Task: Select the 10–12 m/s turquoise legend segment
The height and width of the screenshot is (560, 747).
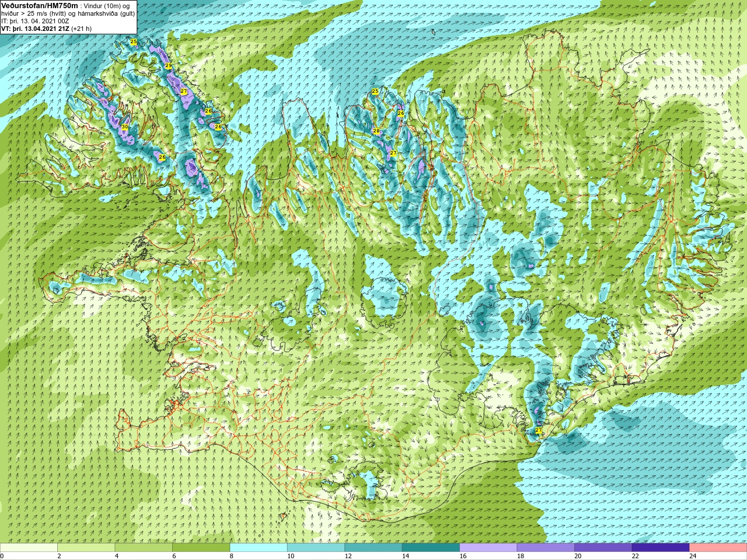Action: click(316, 548)
